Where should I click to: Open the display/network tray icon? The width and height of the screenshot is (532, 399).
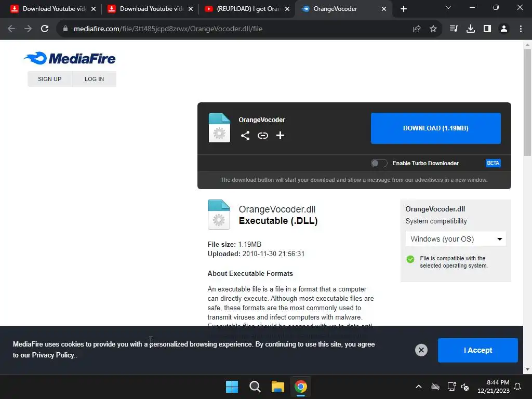point(451,387)
